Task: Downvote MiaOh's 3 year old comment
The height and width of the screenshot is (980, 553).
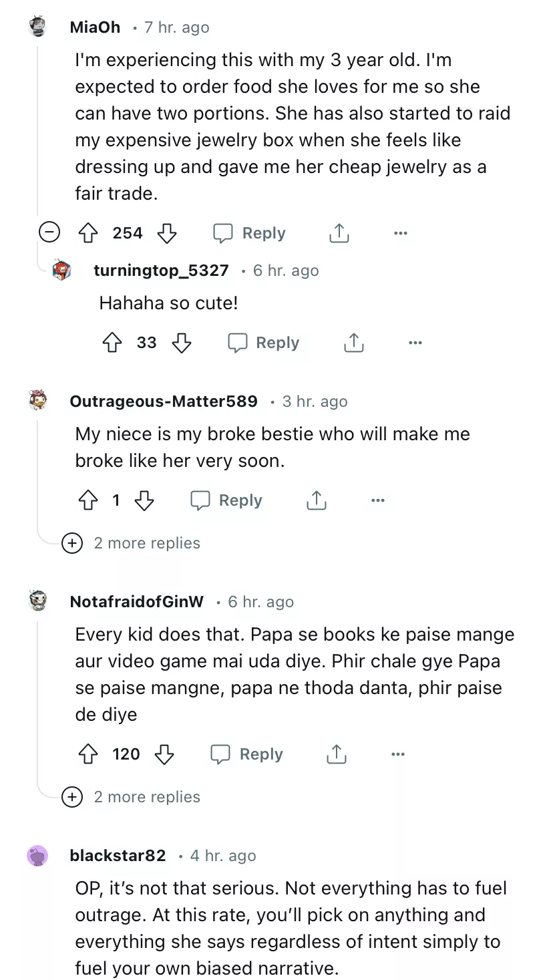Action: pyautogui.click(x=166, y=233)
